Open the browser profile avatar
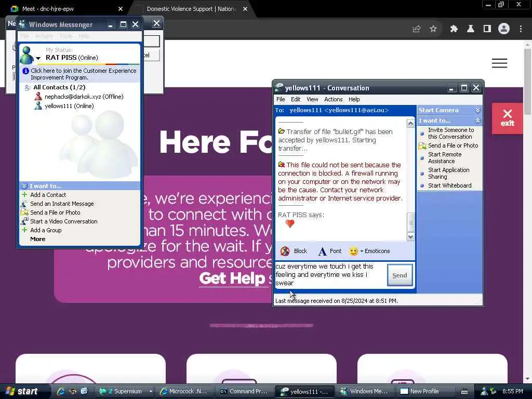The height and width of the screenshot is (399, 532). 504,29
